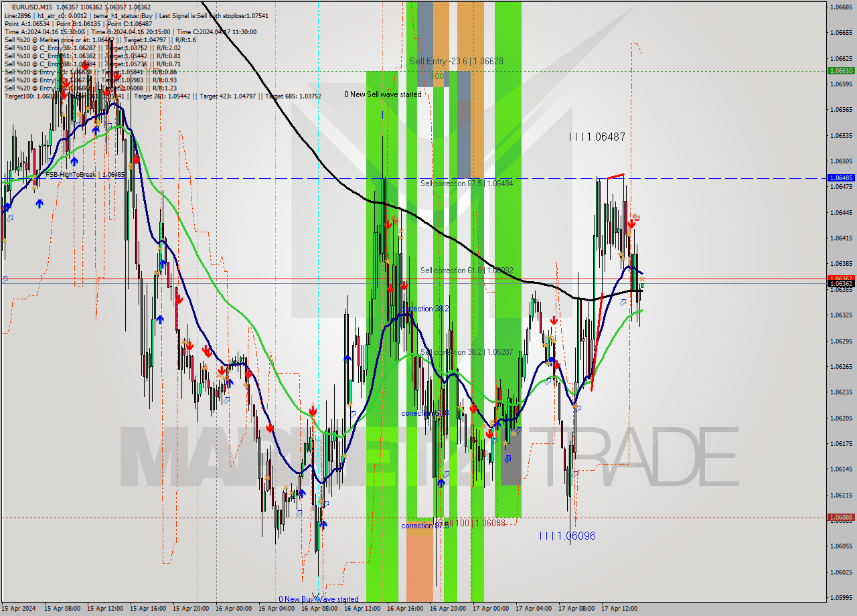Click the 'Sell correction 87.5 | 1.06484' label
The height and width of the screenshot is (616, 857).
[x=467, y=183]
